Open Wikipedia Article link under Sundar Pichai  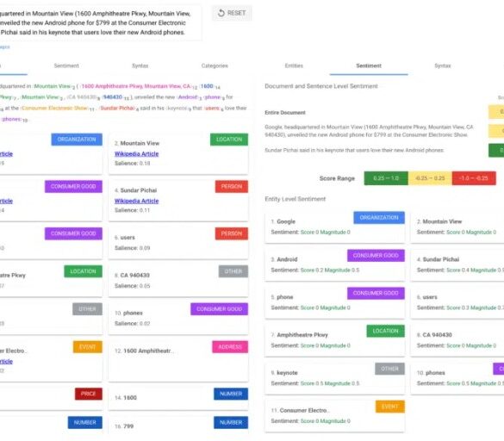pyautogui.click(x=137, y=202)
